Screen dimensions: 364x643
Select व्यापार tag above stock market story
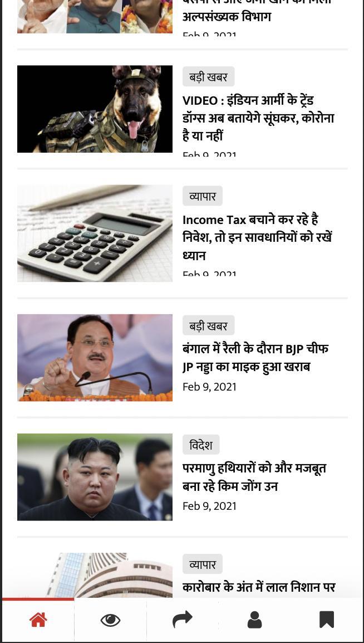click(202, 564)
